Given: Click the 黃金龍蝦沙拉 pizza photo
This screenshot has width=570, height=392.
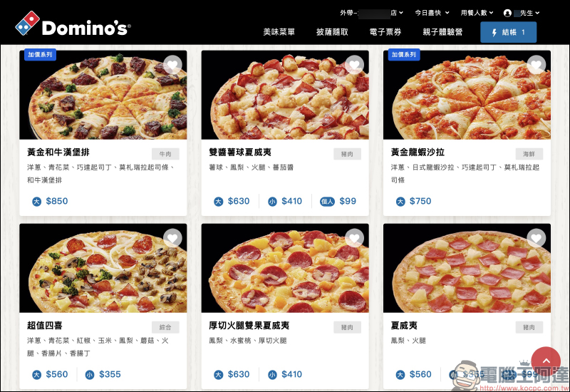Looking at the screenshot, I should (x=467, y=95).
